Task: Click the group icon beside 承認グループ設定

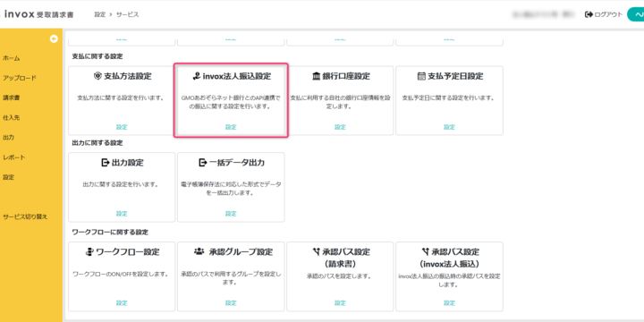Action: 199,251
